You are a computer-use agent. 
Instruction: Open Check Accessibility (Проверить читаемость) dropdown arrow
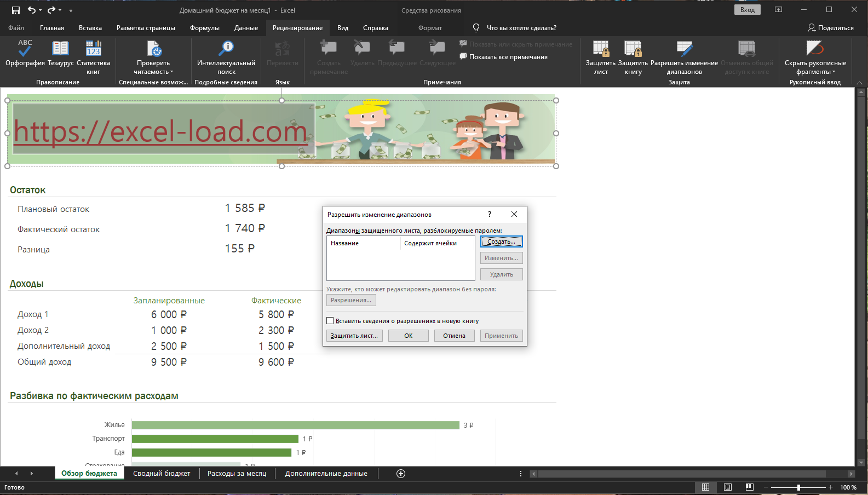pos(171,72)
